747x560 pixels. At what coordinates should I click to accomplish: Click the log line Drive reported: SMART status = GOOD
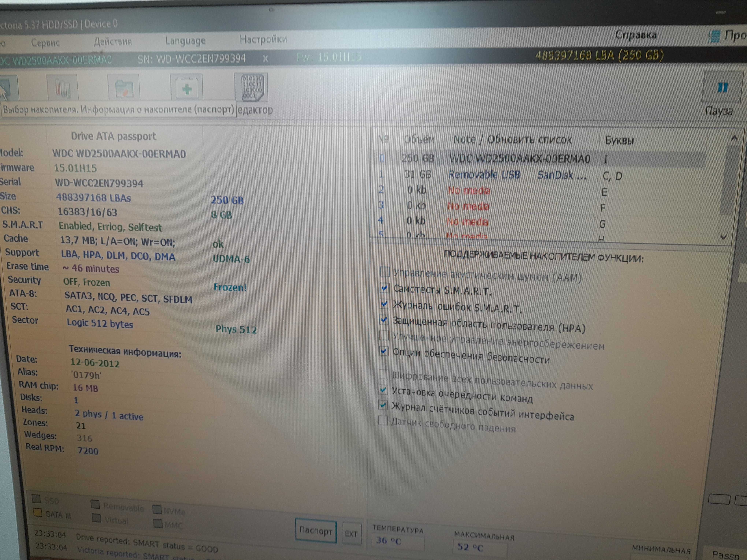coord(147,543)
